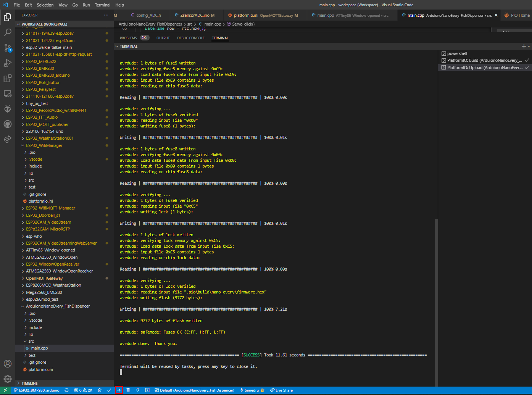The width and height of the screenshot is (532, 395).
Task: Expand the TIMELINE section
Action: tap(64, 383)
